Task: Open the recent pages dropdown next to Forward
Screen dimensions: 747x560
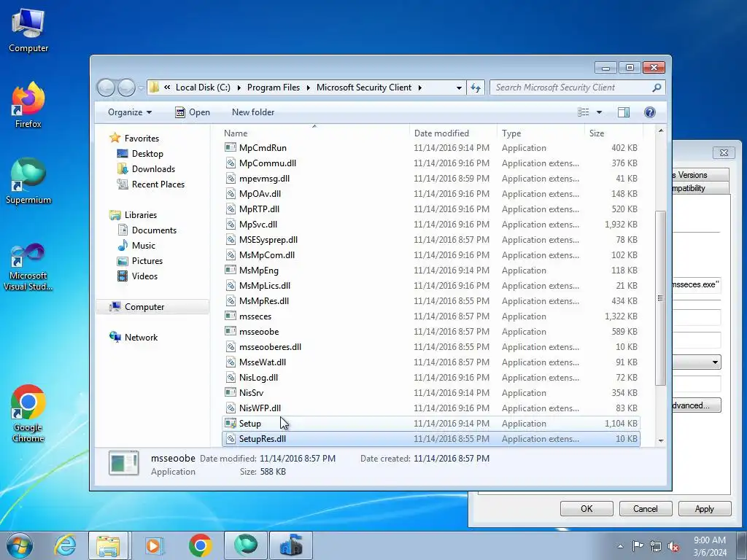Action: (x=141, y=87)
